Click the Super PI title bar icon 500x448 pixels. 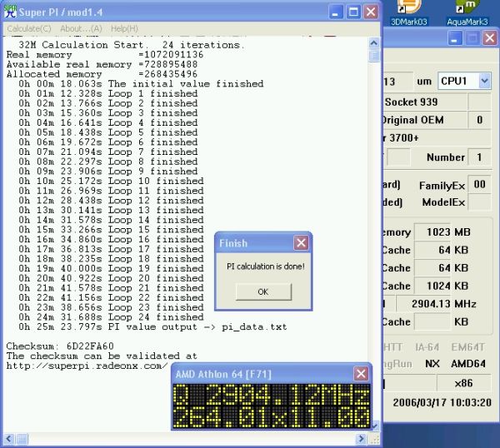(10, 12)
